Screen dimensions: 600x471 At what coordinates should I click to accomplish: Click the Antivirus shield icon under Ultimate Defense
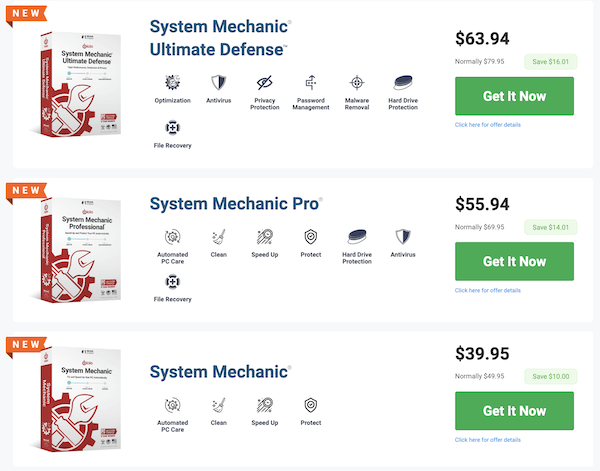[218, 82]
